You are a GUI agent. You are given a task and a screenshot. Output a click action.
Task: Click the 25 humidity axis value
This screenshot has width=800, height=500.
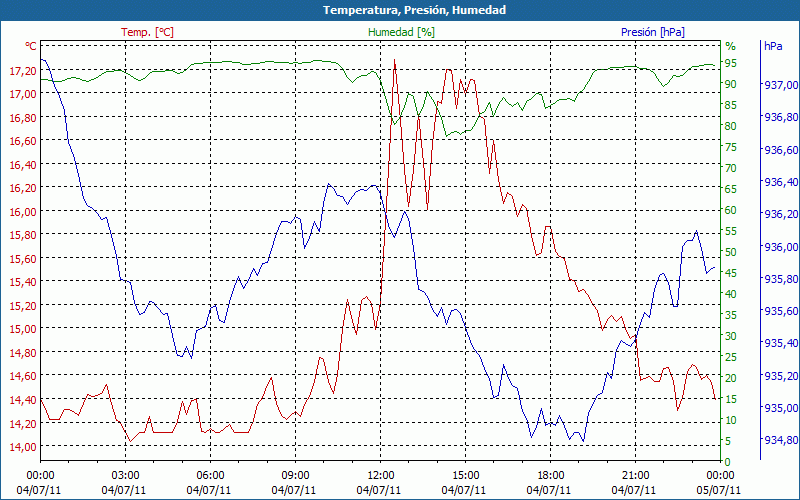click(x=731, y=357)
